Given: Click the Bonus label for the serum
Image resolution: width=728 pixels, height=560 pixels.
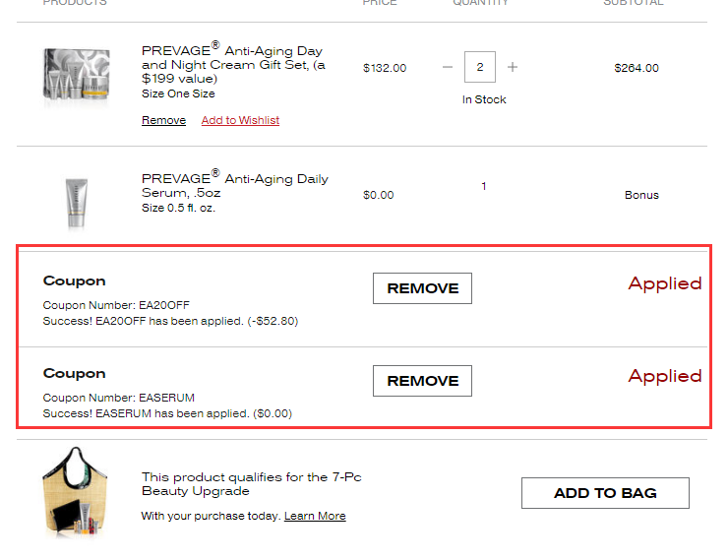Looking at the screenshot, I should (x=641, y=195).
